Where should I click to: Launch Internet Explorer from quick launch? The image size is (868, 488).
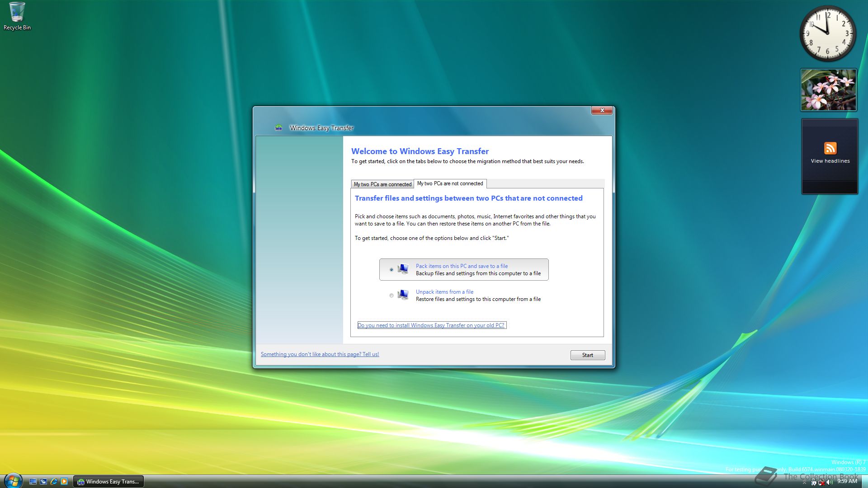(x=54, y=482)
